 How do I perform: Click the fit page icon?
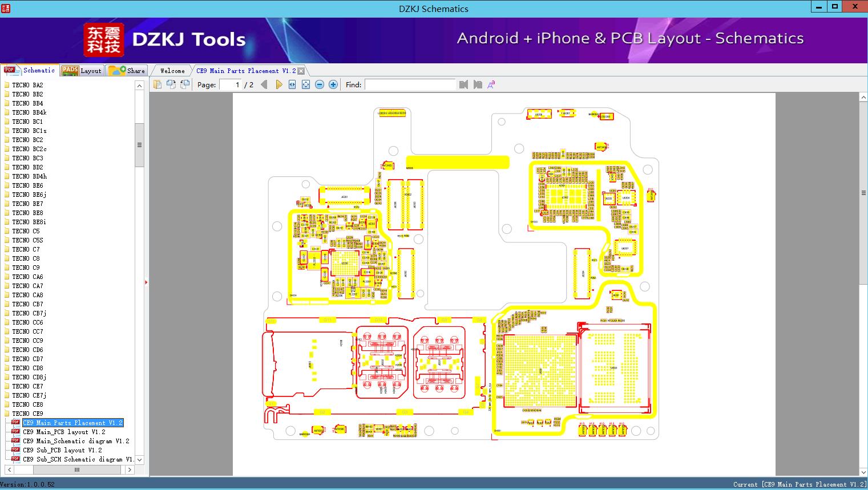coord(306,84)
